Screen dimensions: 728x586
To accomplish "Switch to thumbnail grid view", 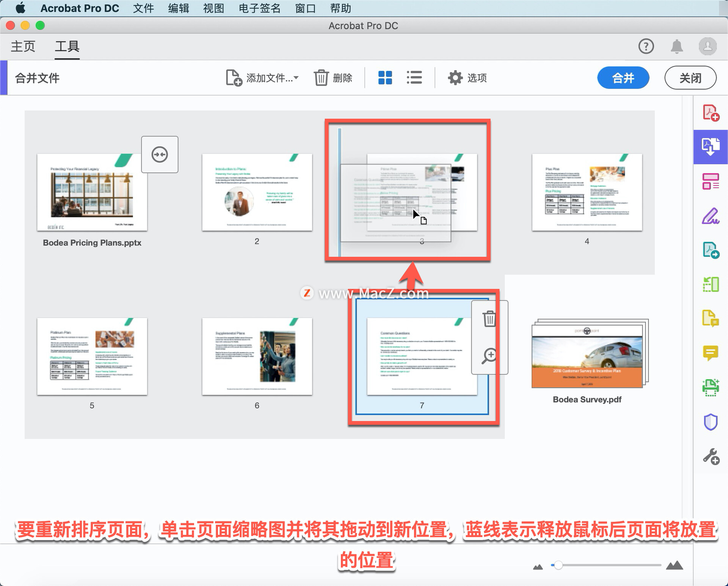I will point(385,78).
